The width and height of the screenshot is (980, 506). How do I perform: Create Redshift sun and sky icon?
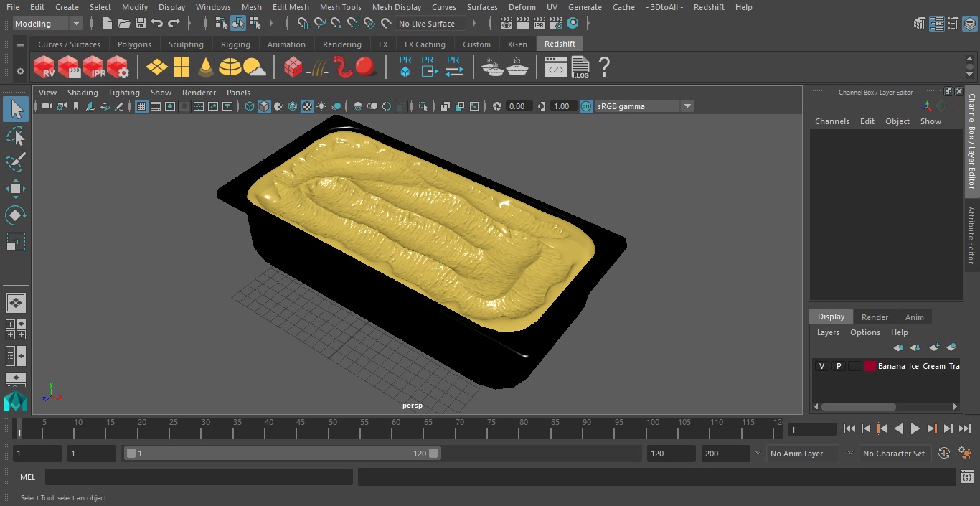254,67
